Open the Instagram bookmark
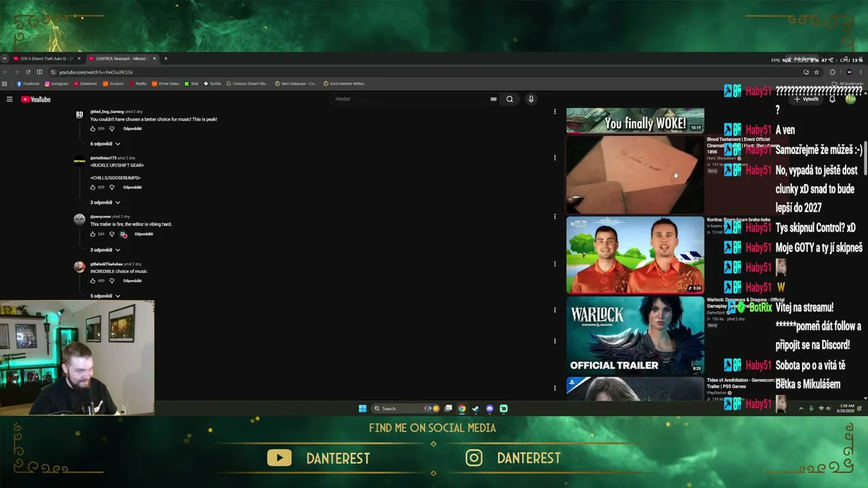 tap(57, 84)
